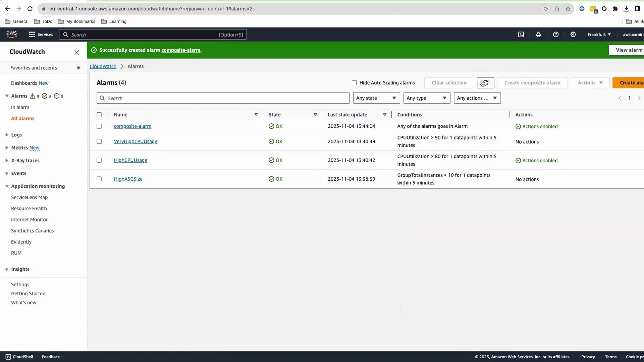644x362 pixels.
Task: Enable Hide Auto Scaling alarms checkbox
Action: [x=354, y=83]
